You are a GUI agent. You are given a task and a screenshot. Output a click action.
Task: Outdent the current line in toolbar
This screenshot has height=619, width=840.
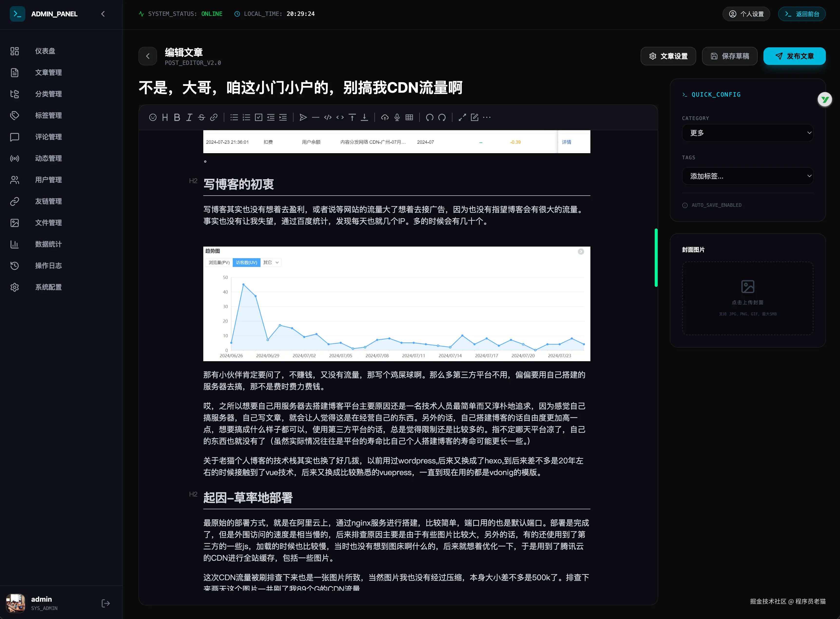(271, 117)
